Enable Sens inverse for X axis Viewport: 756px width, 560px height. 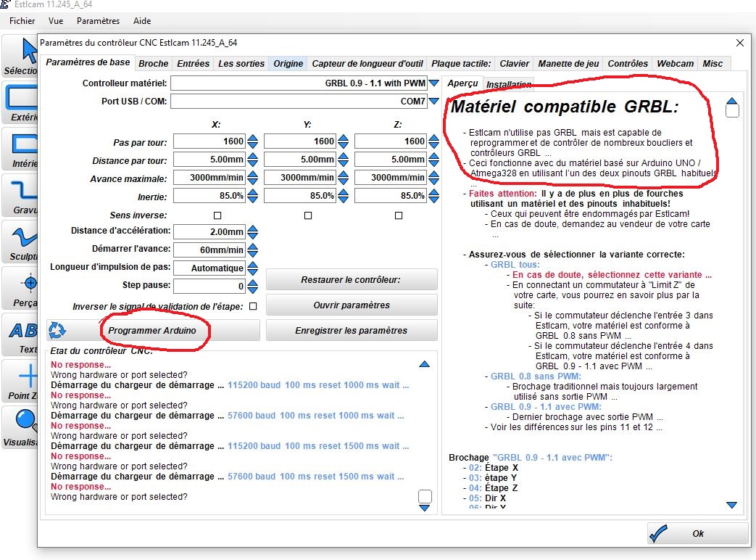(217, 215)
